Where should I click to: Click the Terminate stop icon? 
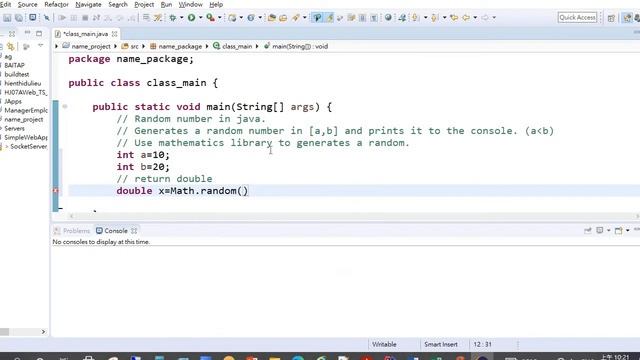(85, 18)
